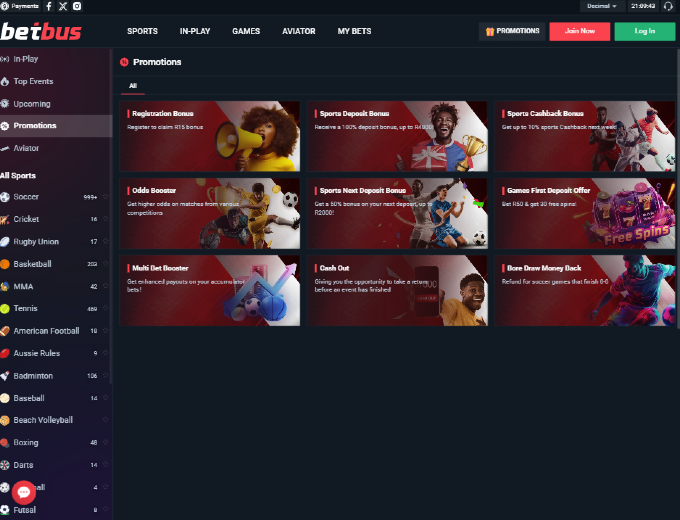The width and height of the screenshot is (680, 520).
Task: Click the Payments icon in top bar
Action: click(5, 6)
